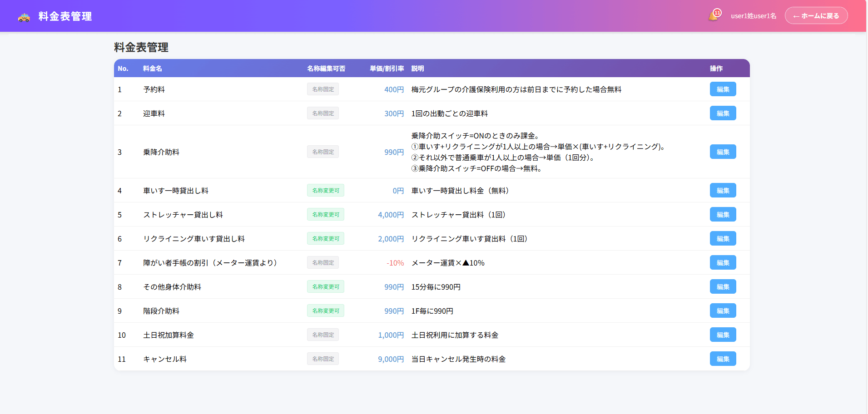Click the ストレッチャー貸出し料 fee name

(183, 215)
